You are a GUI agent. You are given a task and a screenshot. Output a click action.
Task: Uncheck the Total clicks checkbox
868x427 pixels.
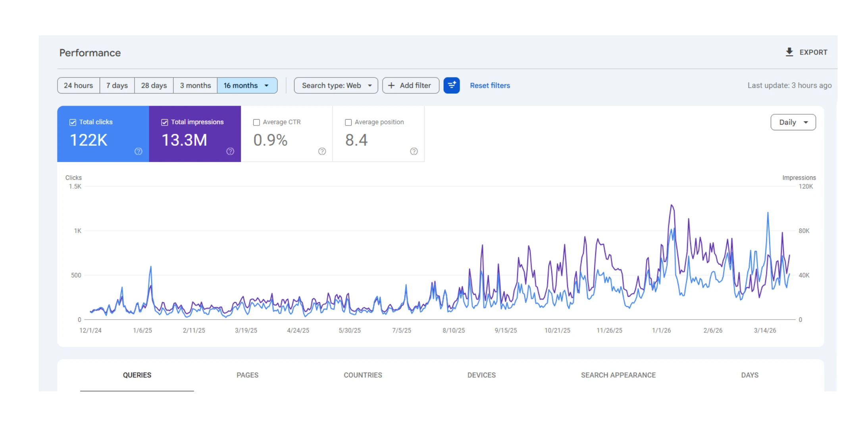73,122
